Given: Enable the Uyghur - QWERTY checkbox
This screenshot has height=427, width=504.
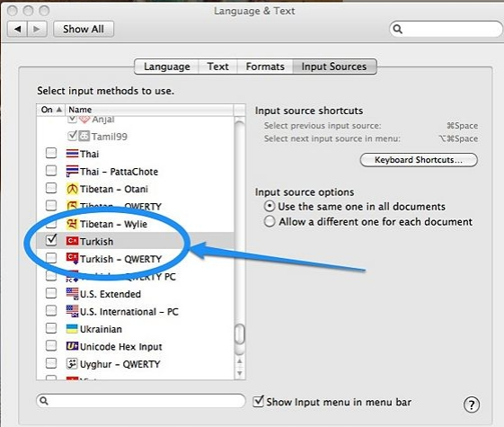Looking at the screenshot, I should [51, 363].
